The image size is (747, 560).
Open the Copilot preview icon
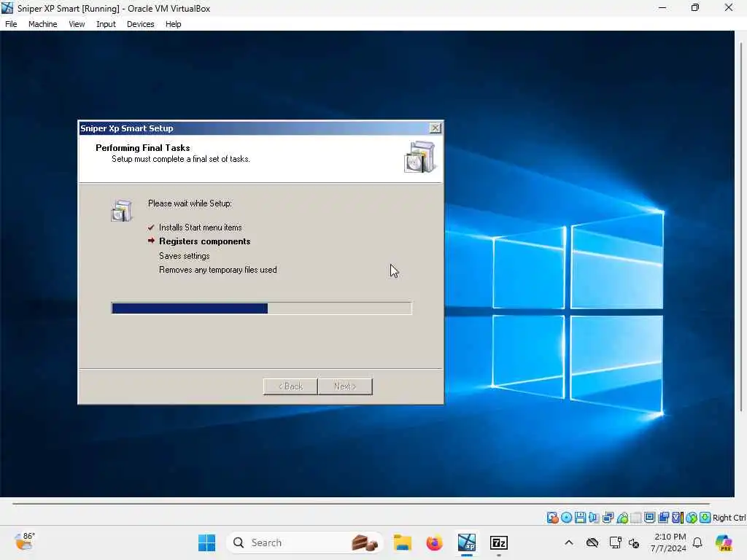pyautogui.click(x=724, y=542)
